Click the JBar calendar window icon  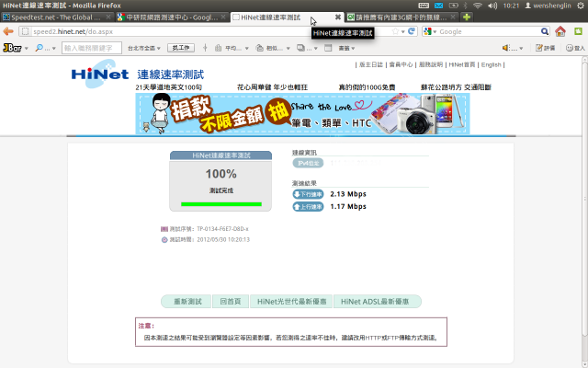click(x=328, y=48)
